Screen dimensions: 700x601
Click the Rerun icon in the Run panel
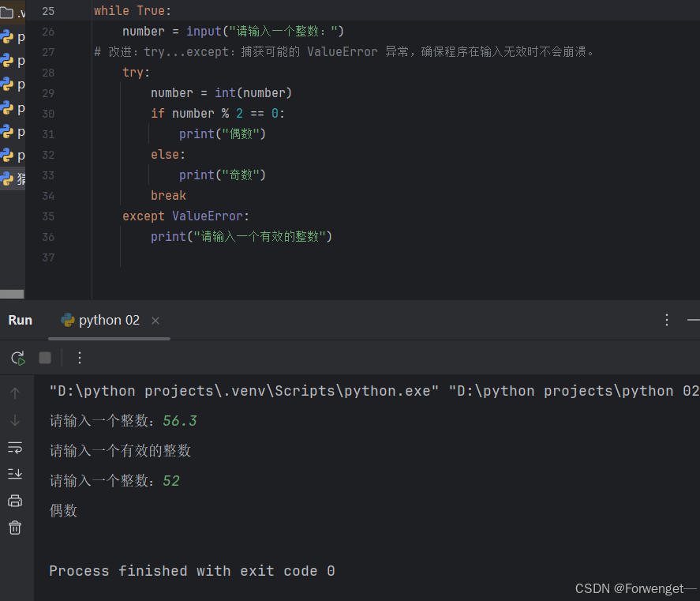pyautogui.click(x=17, y=357)
